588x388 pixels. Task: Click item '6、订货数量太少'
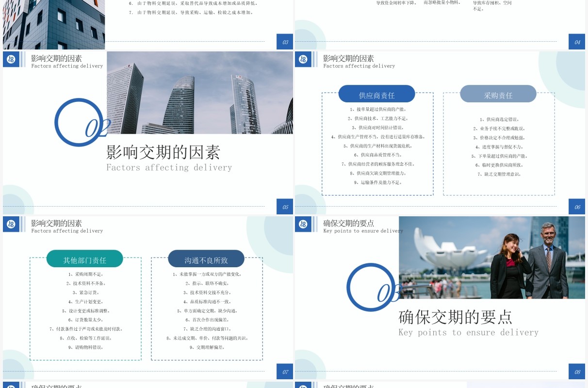pyautogui.click(x=85, y=320)
